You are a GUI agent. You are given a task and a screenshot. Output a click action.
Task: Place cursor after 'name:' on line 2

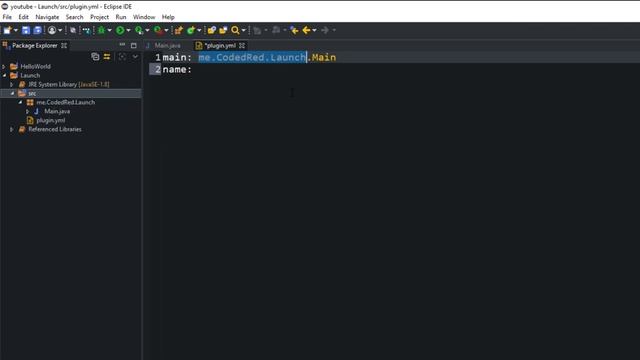193,70
